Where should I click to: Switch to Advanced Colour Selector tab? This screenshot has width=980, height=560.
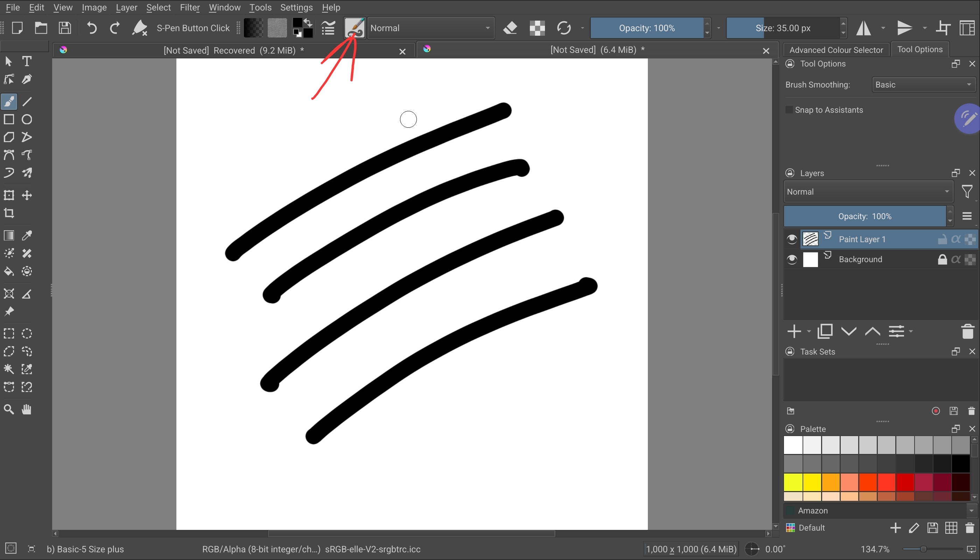pos(836,50)
